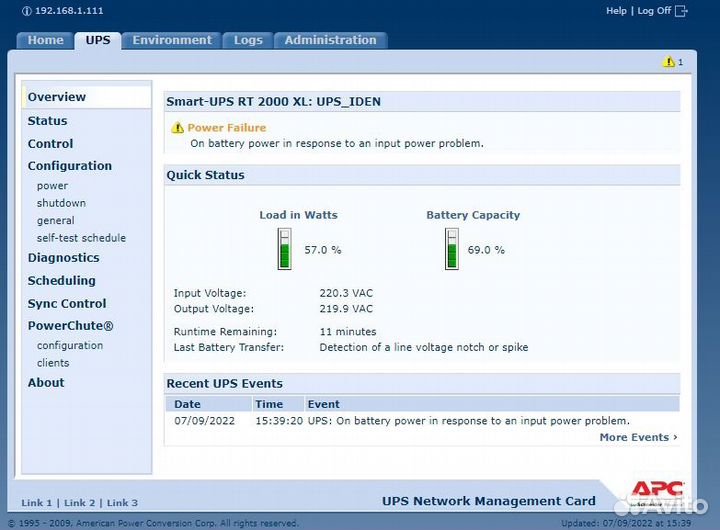
Task: Click the APC logo
Action: pyautogui.click(x=657, y=491)
